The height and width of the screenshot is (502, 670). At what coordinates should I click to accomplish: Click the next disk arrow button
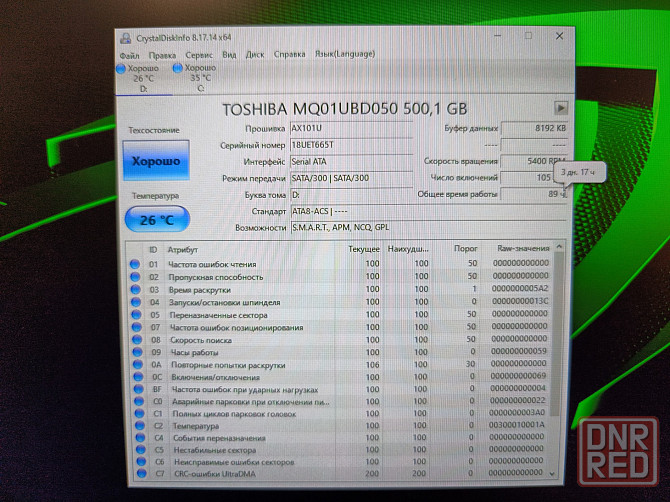[561, 108]
